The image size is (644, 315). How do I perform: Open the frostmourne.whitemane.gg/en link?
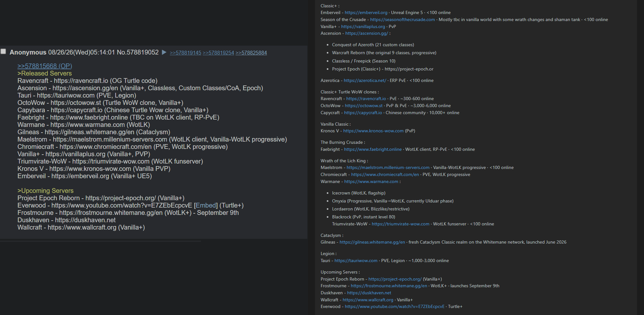coord(389,286)
